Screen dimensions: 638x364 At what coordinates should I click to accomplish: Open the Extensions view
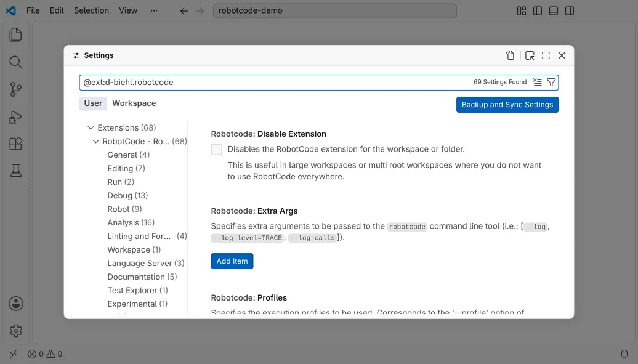coord(15,144)
